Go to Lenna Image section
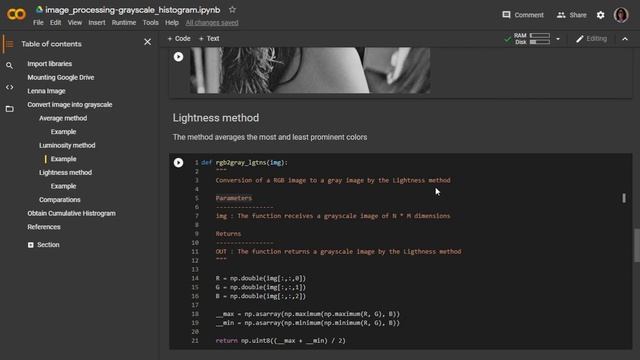The width and height of the screenshot is (640, 360). [x=47, y=91]
